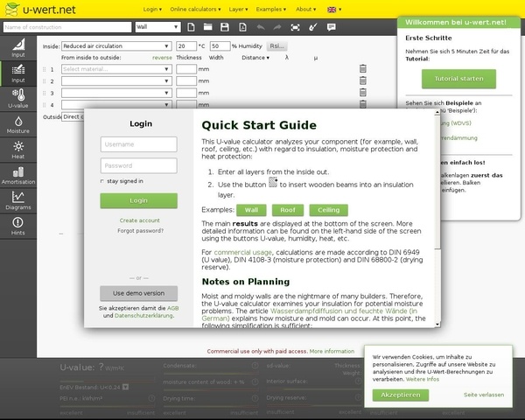Expand the 'Reduced air circulation' dropdown
The width and height of the screenshot is (525, 420).
point(116,45)
